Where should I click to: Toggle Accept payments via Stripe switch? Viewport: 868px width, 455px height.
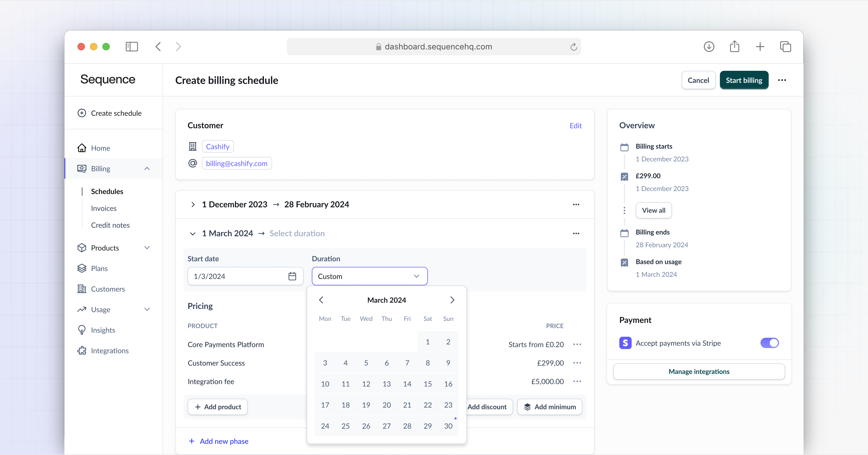pos(769,343)
